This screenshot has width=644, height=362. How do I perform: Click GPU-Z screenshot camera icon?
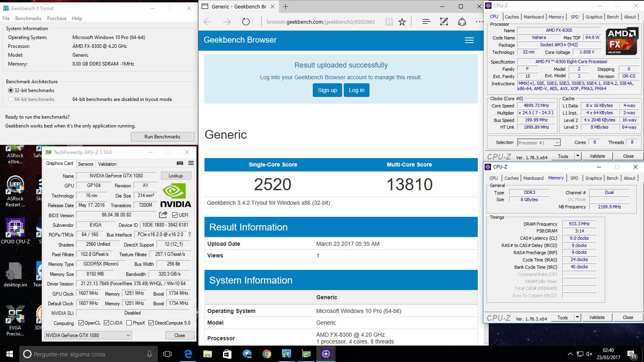(180, 163)
